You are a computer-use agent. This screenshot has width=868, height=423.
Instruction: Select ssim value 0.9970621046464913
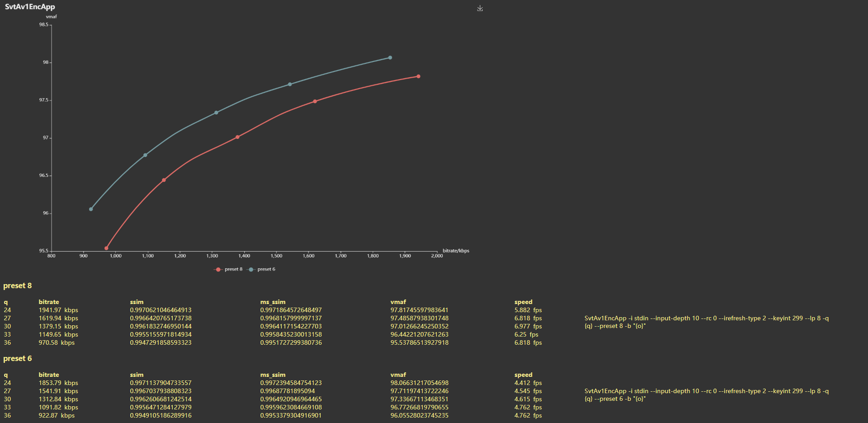pyautogui.click(x=161, y=310)
